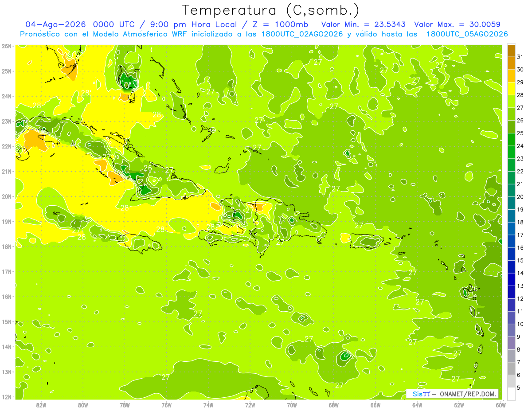Click the color scale value "31"
Image resolution: width=532 pixels, height=411 pixels.
[x=520, y=57]
